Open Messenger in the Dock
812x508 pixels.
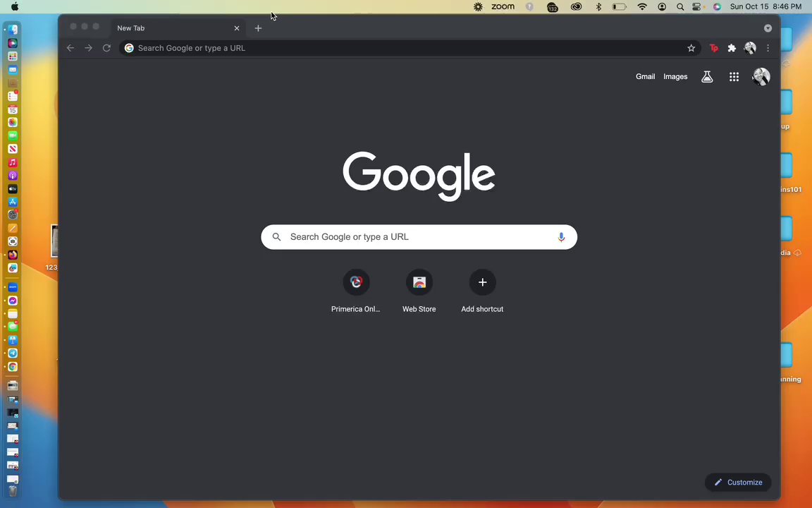click(13, 301)
